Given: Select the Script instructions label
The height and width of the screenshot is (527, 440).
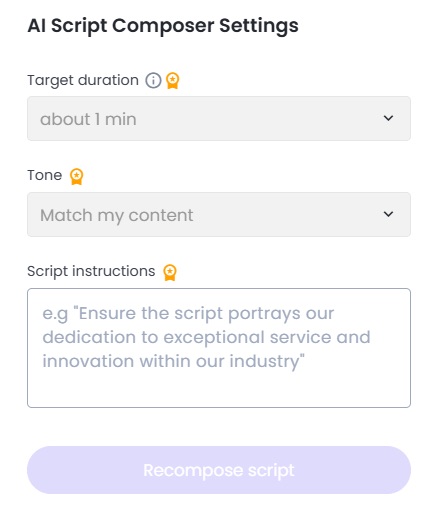Looking at the screenshot, I should 91,271.
